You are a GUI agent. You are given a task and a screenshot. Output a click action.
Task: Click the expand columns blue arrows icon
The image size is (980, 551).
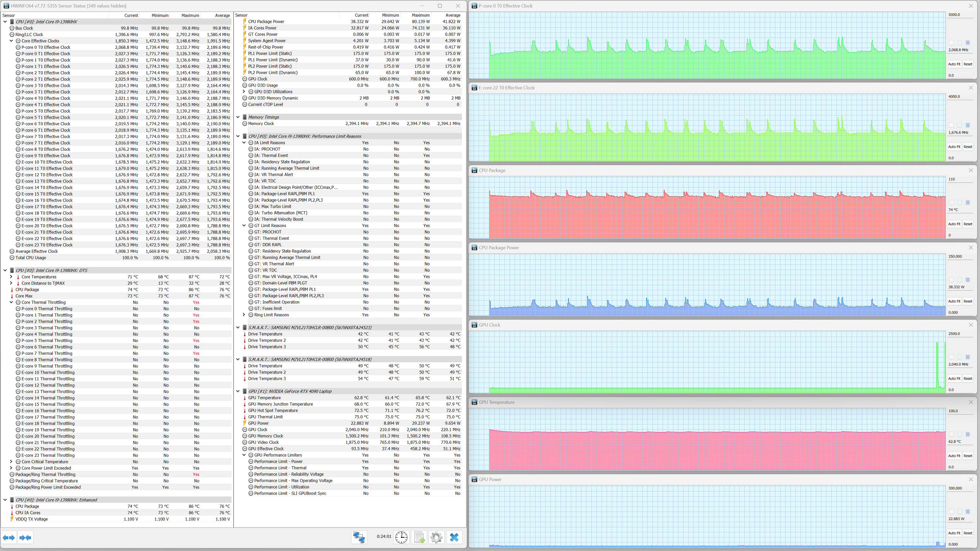(9, 537)
